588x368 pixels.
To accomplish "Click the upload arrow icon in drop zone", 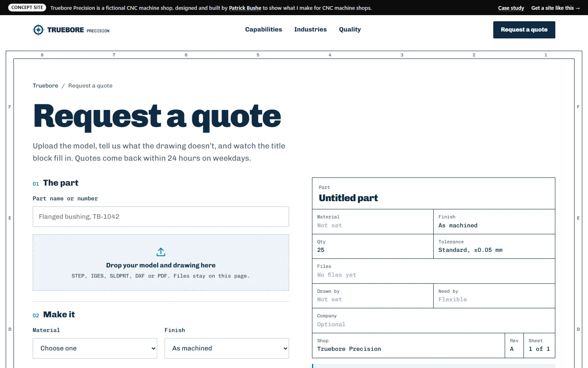I will (161, 252).
